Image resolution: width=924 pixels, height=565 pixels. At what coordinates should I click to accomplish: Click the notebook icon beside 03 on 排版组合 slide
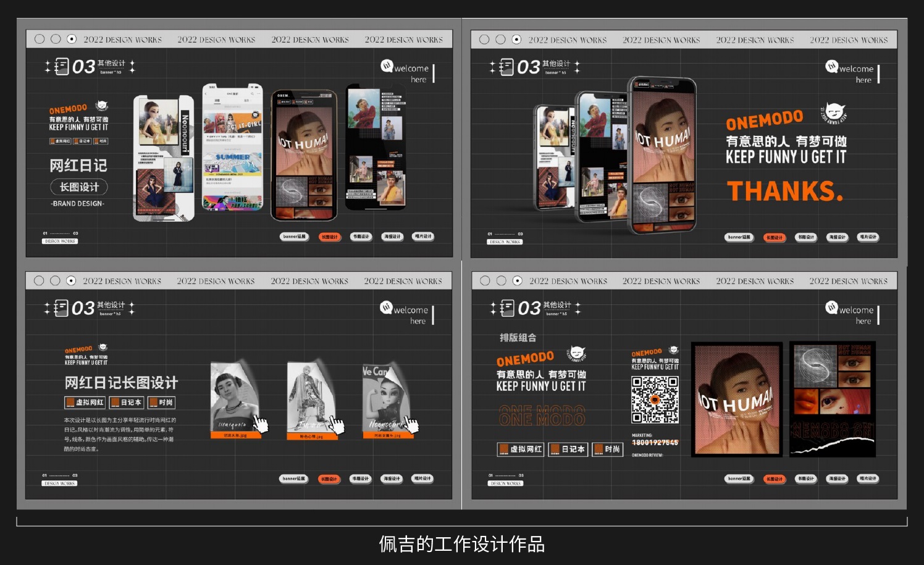pos(507,308)
